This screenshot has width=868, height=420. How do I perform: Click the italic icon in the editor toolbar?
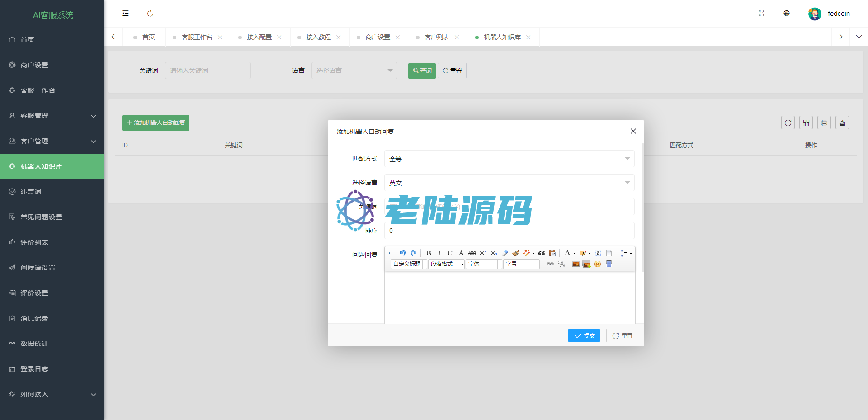pyautogui.click(x=439, y=253)
